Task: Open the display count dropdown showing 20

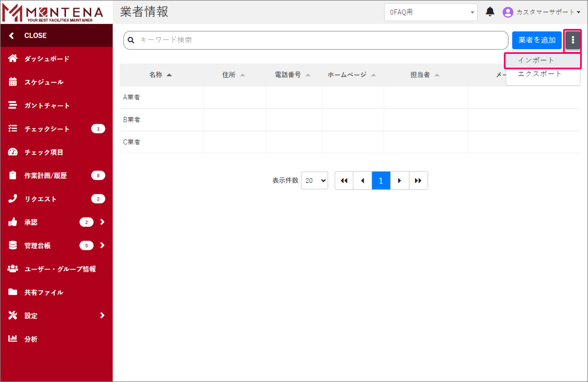Action: [314, 180]
